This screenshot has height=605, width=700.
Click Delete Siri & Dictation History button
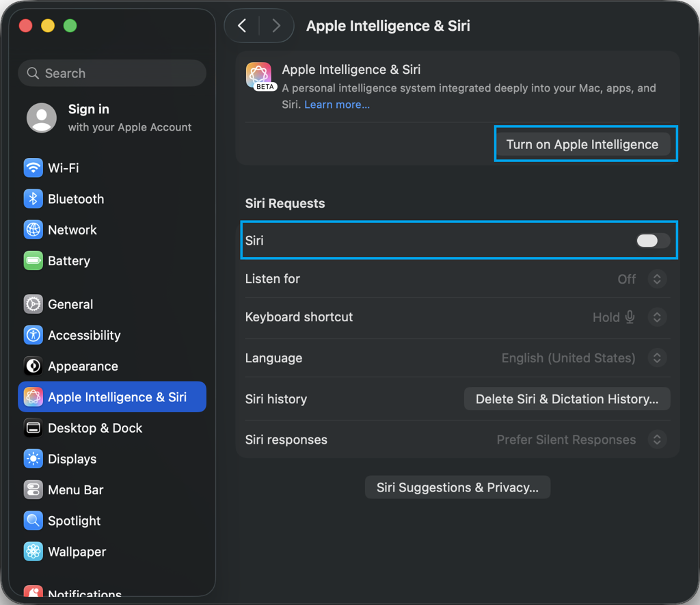pyautogui.click(x=567, y=399)
